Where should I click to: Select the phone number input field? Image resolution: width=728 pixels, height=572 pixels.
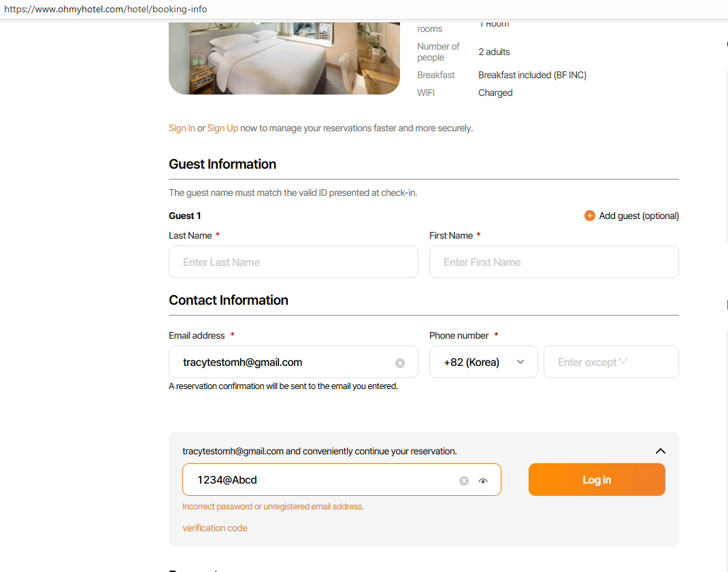coord(611,362)
